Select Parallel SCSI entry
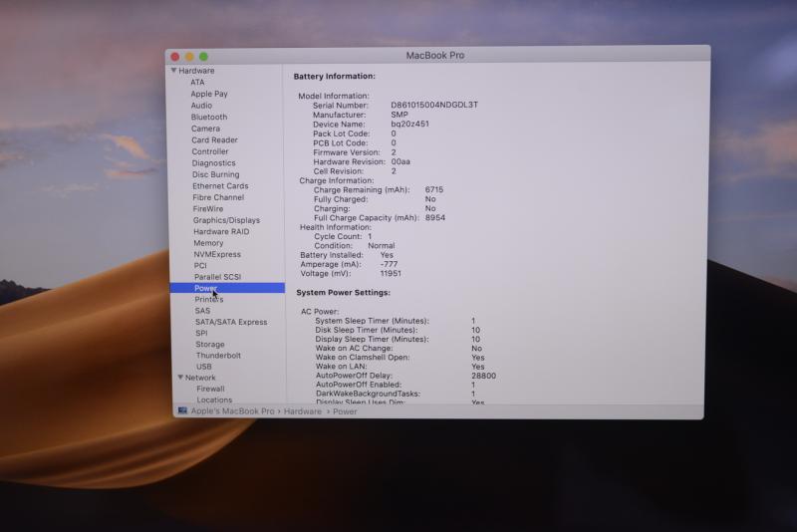This screenshot has height=532, width=797. tap(217, 277)
